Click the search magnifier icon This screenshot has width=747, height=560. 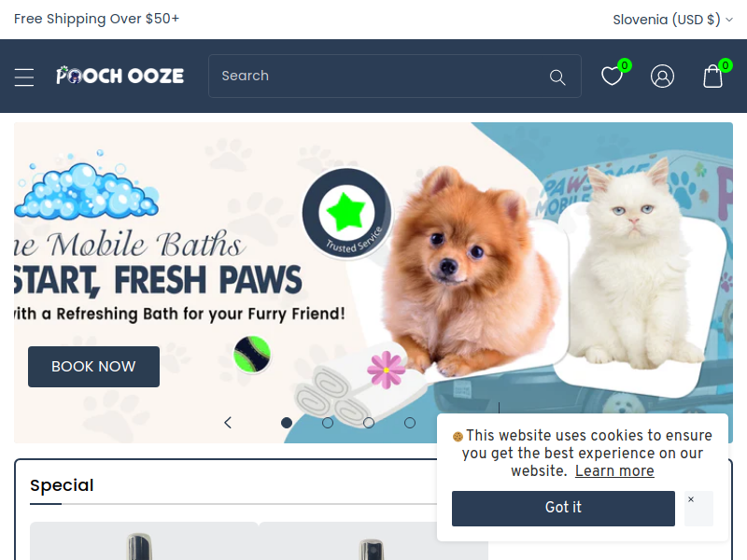[557, 77]
